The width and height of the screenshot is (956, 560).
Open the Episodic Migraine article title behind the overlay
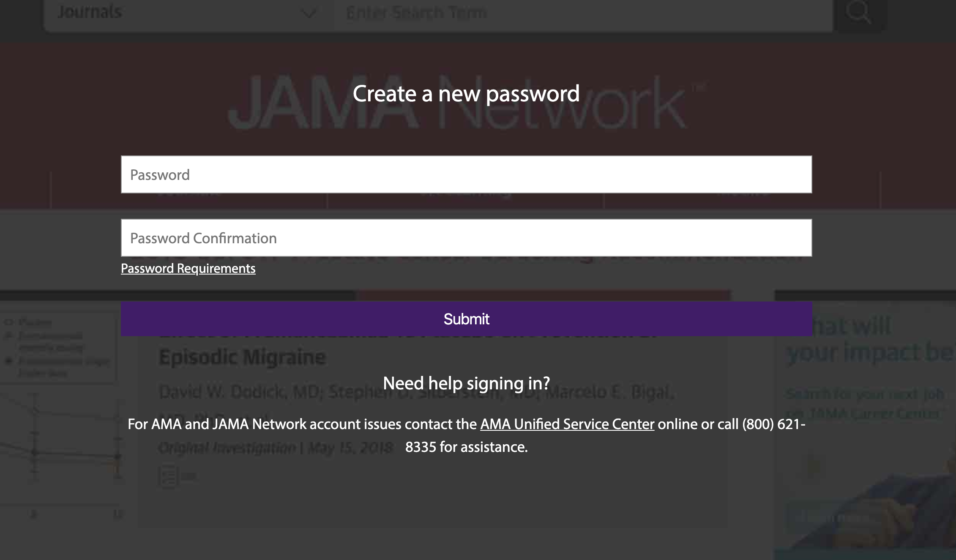[242, 357]
